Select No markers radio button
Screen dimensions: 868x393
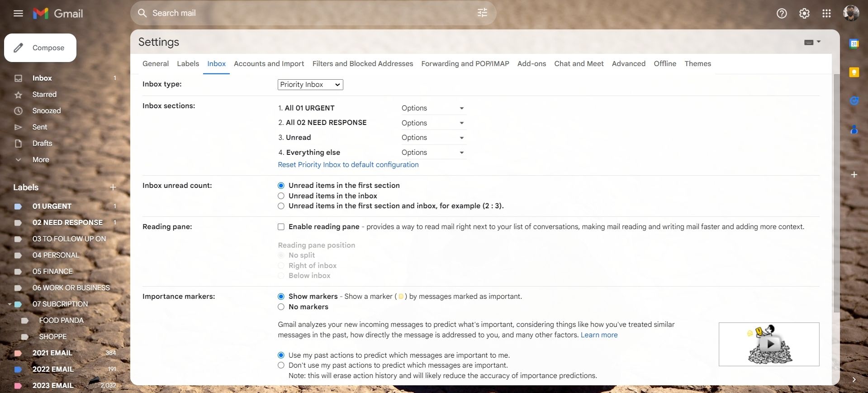click(x=281, y=307)
